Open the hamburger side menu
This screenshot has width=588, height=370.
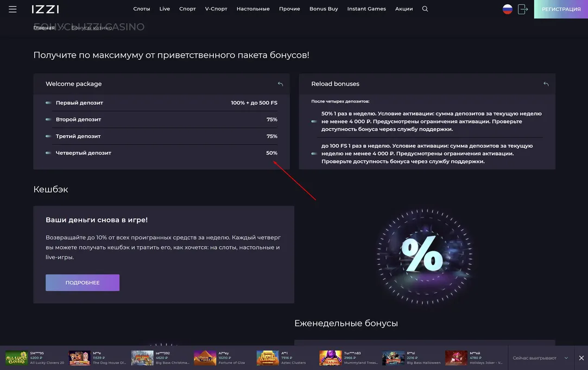click(x=12, y=9)
